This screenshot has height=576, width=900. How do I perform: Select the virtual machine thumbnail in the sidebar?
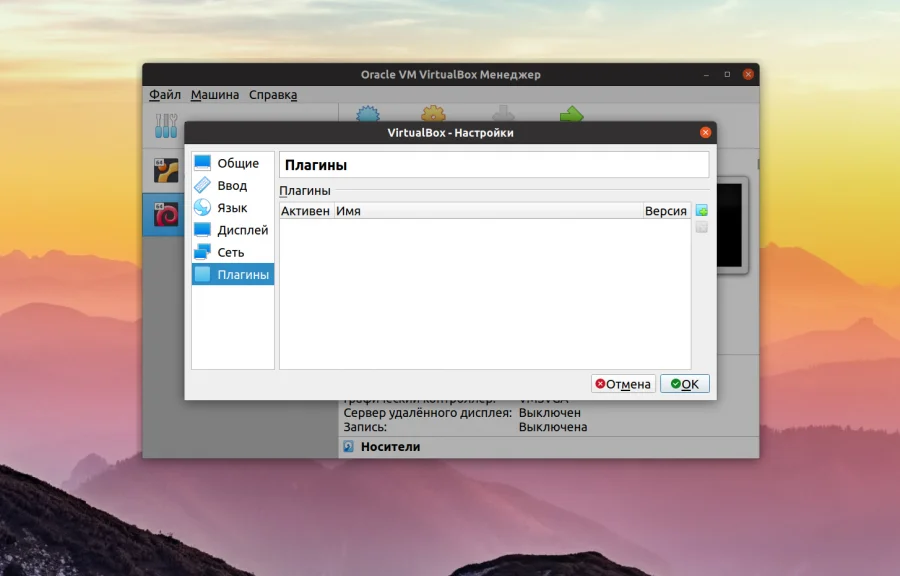pos(165,214)
